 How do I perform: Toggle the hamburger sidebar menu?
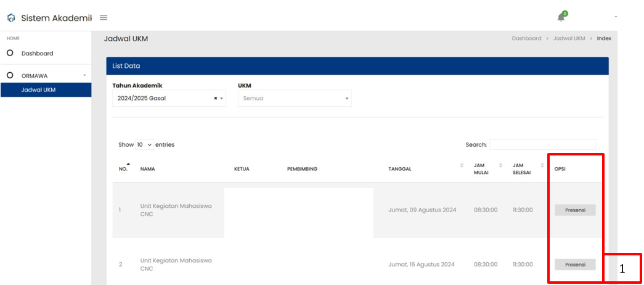pyautogui.click(x=104, y=18)
